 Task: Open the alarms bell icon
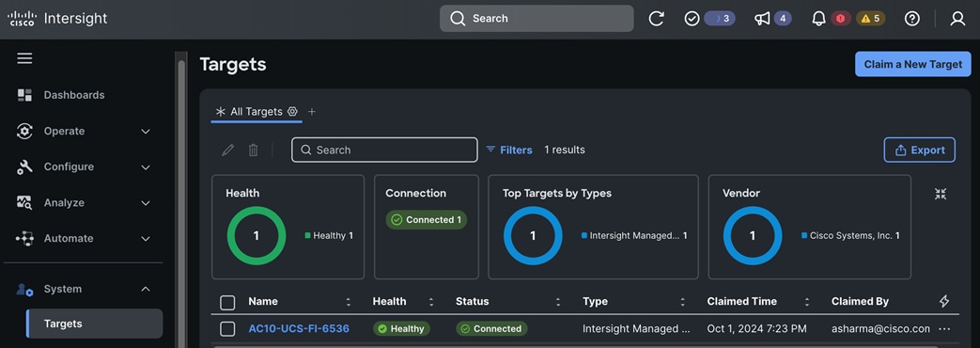(818, 19)
